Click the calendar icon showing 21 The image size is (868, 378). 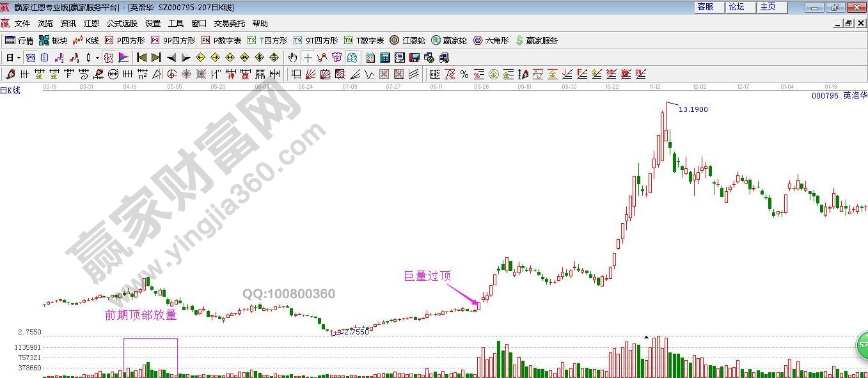click(370, 58)
